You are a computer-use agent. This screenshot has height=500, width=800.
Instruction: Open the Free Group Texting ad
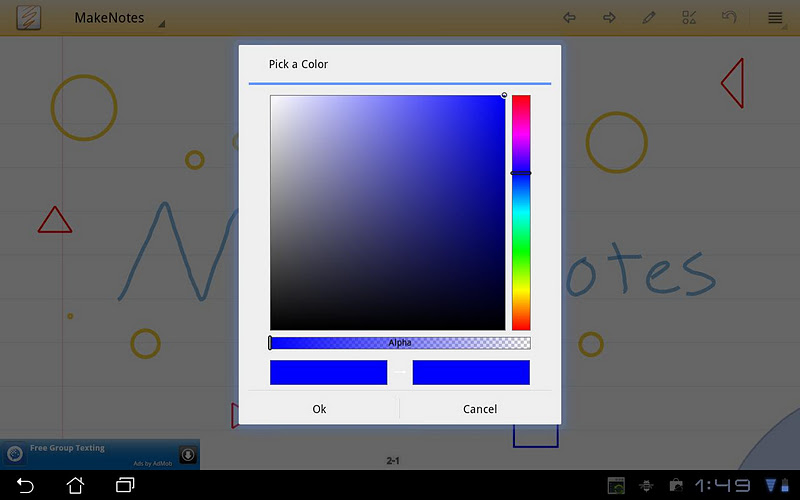pyautogui.click(x=100, y=454)
